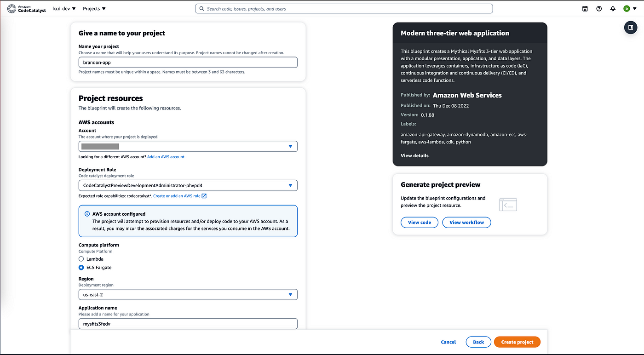Click the project preview terminal illustration

coord(508,205)
